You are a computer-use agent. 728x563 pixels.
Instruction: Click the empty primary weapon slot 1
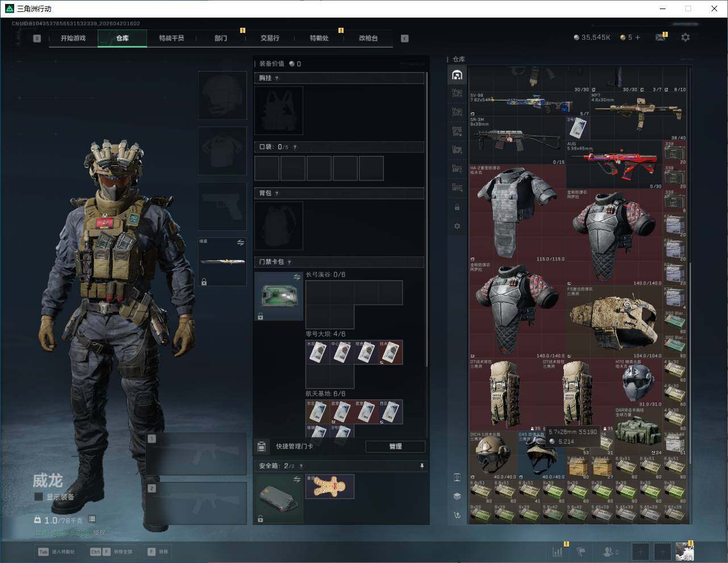(196, 455)
